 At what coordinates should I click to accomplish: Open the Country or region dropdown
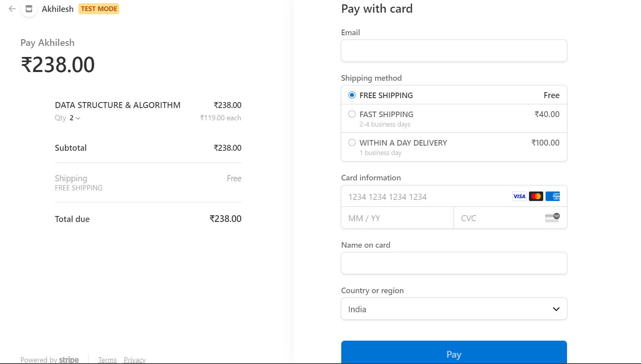click(454, 309)
